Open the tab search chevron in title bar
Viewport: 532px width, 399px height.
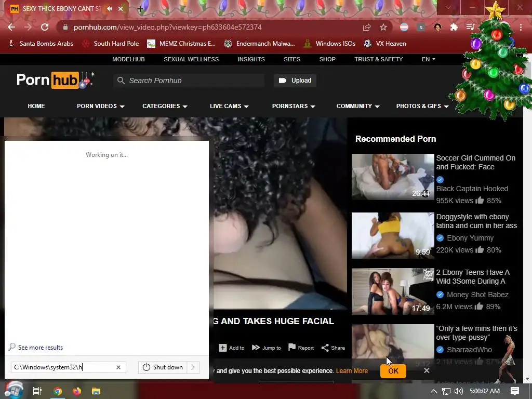point(448,7)
